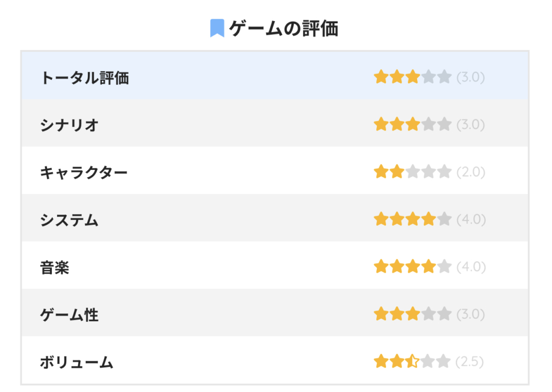Click the ゲームの評価 heading text
552x392 pixels.
(x=284, y=28)
